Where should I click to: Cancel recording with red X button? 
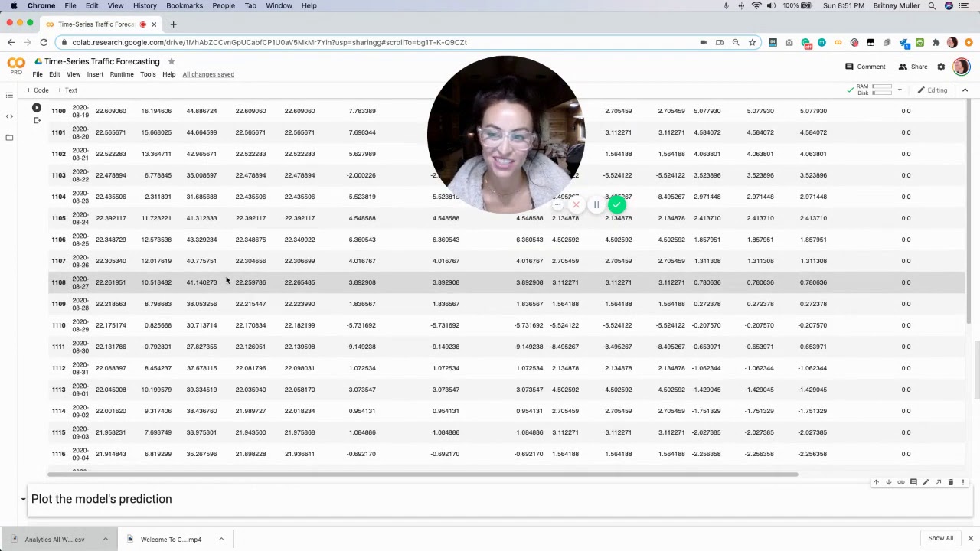point(576,205)
